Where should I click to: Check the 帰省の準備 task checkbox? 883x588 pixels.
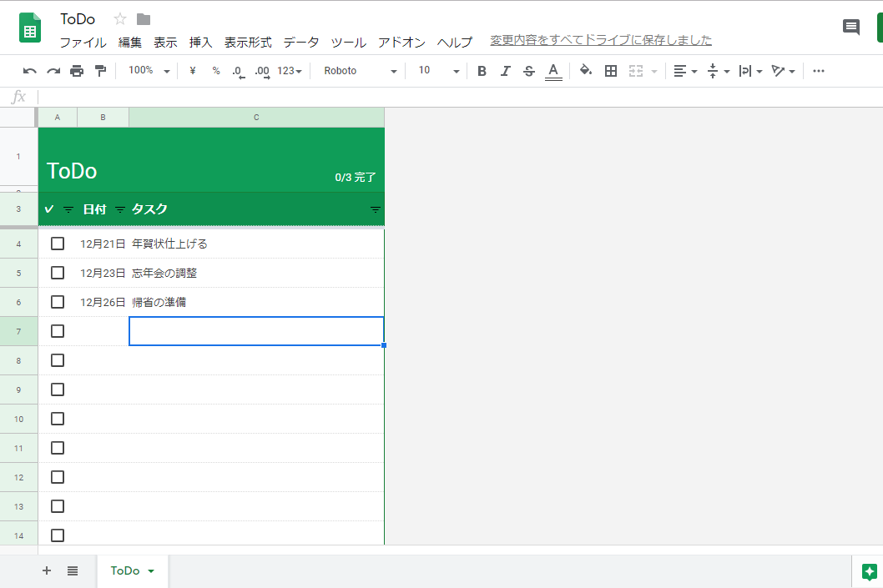[58, 302]
